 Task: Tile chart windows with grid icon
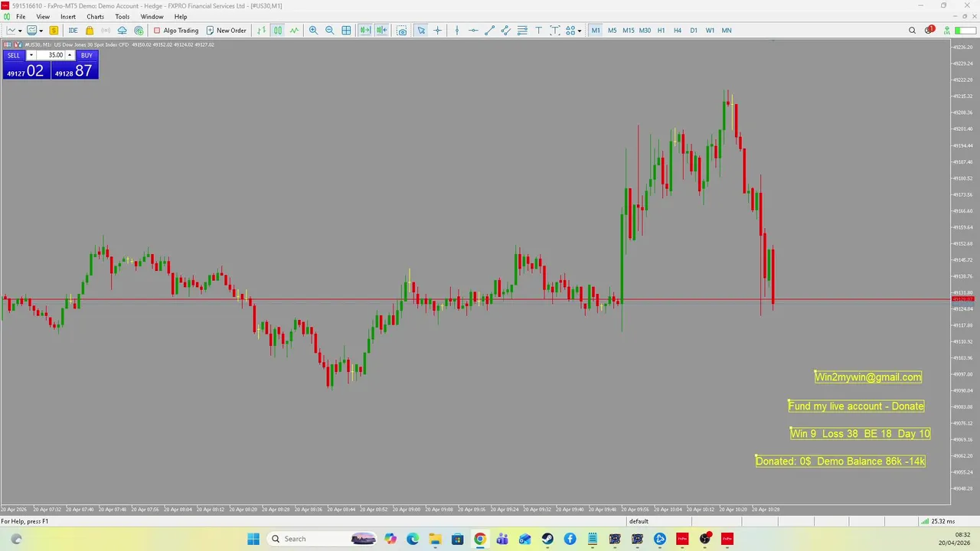click(x=346, y=31)
